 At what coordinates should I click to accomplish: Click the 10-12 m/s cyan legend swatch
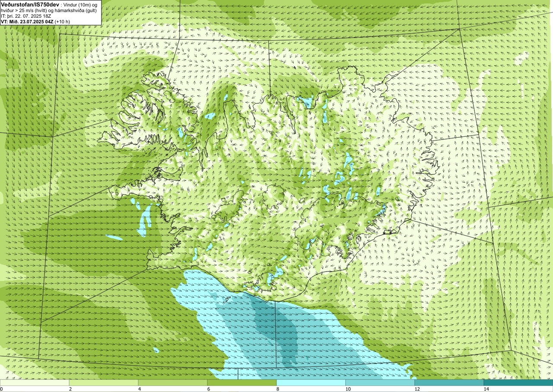point(380,383)
